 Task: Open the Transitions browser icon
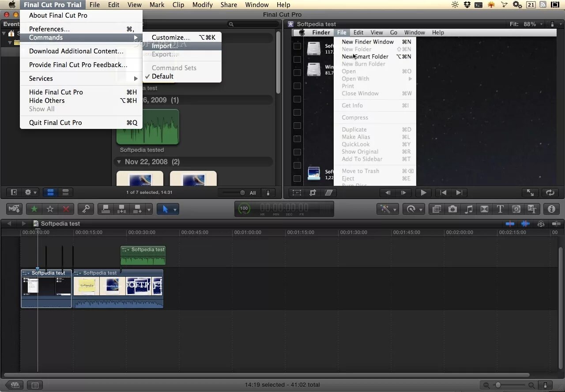pos(484,209)
